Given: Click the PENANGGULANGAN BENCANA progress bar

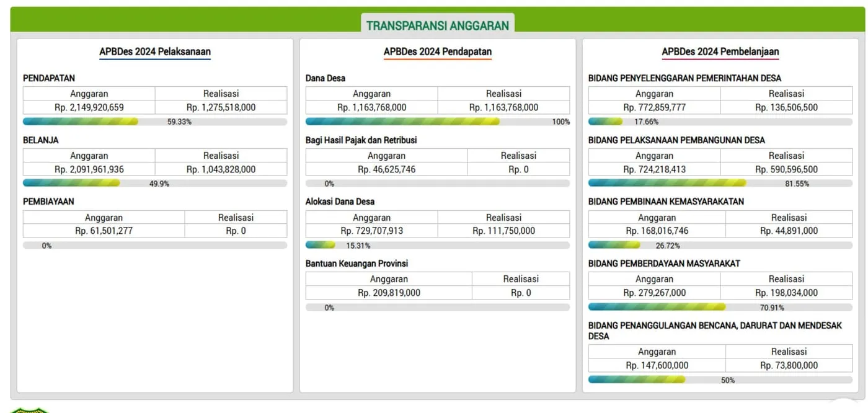Looking at the screenshot, I should click(720, 380).
